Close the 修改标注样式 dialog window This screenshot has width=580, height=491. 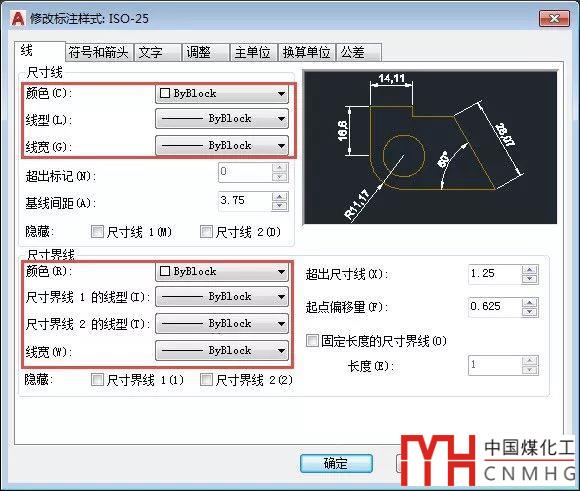pos(554,19)
